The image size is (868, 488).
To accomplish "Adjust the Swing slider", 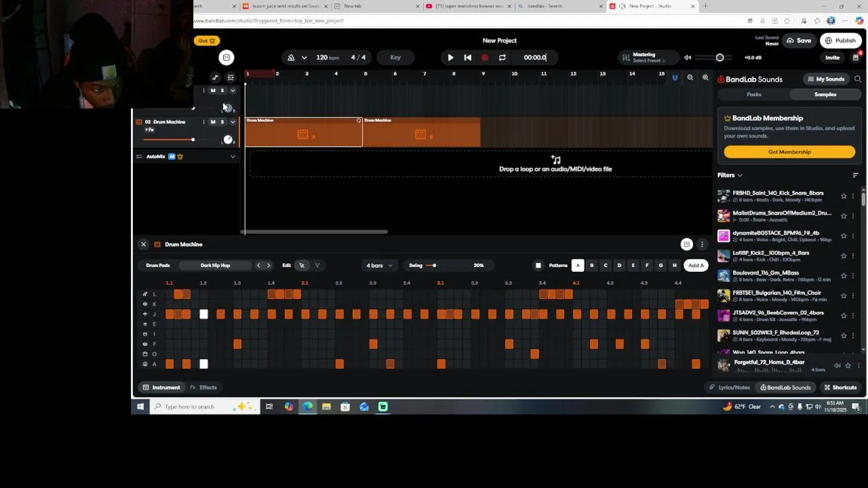I will tap(433, 265).
